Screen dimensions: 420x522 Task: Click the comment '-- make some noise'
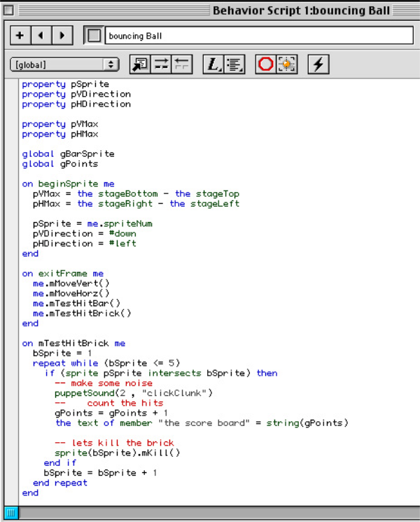pos(104,383)
